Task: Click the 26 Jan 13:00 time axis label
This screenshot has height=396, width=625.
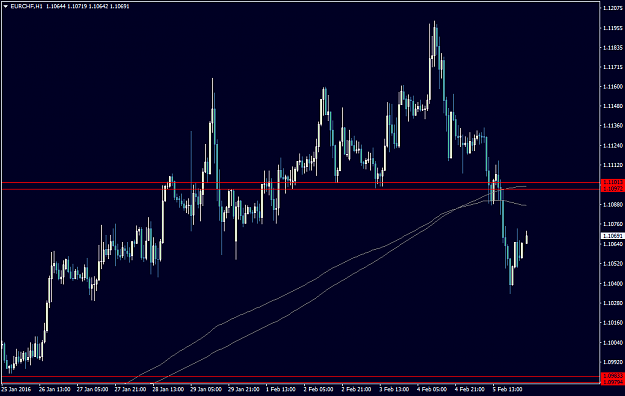Action: pyautogui.click(x=55, y=390)
